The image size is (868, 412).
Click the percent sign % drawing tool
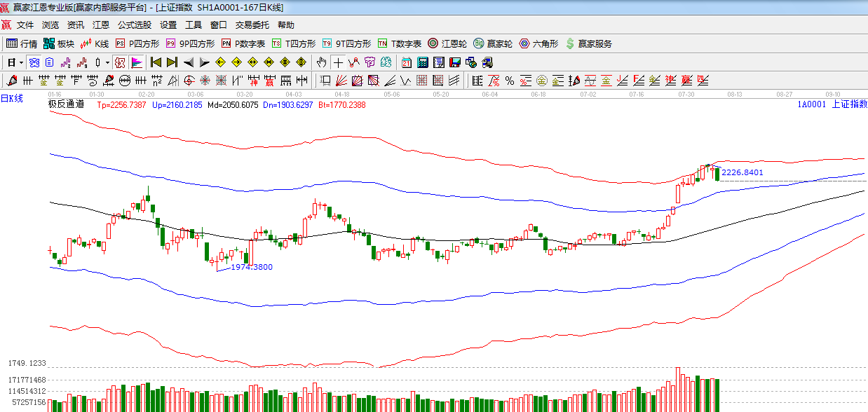click(x=509, y=80)
